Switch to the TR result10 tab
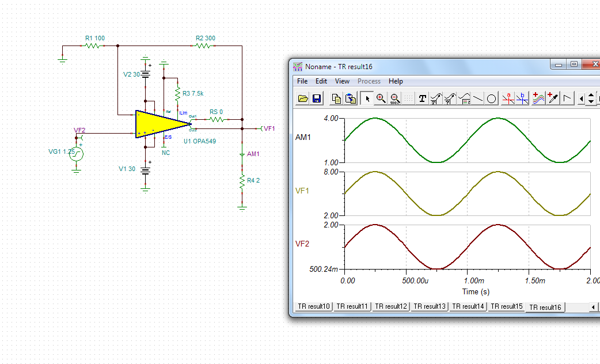 click(314, 306)
